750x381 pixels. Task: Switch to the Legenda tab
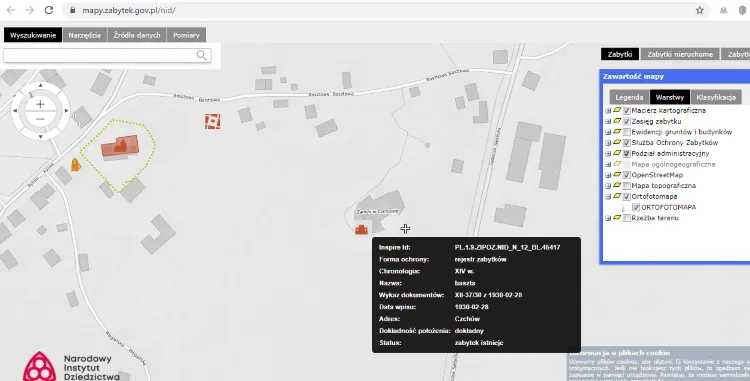629,97
